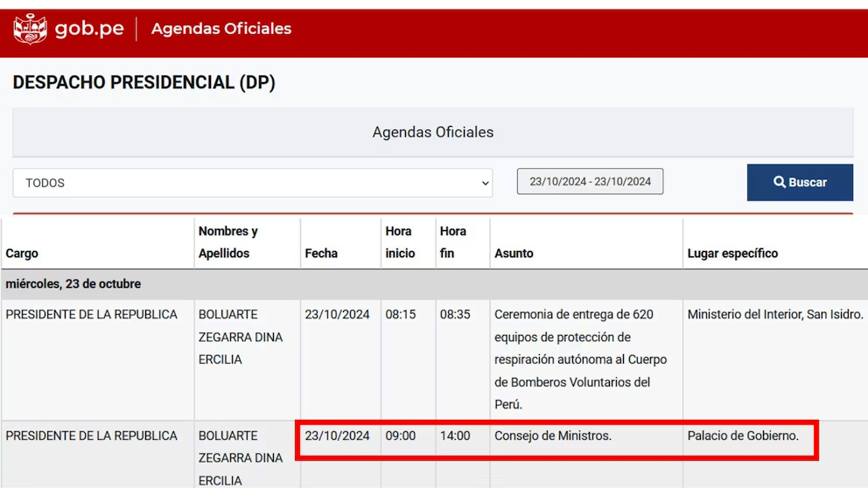This screenshot has height=488, width=868.
Task: Open Agendas Oficiales in the red header
Action: [220, 29]
